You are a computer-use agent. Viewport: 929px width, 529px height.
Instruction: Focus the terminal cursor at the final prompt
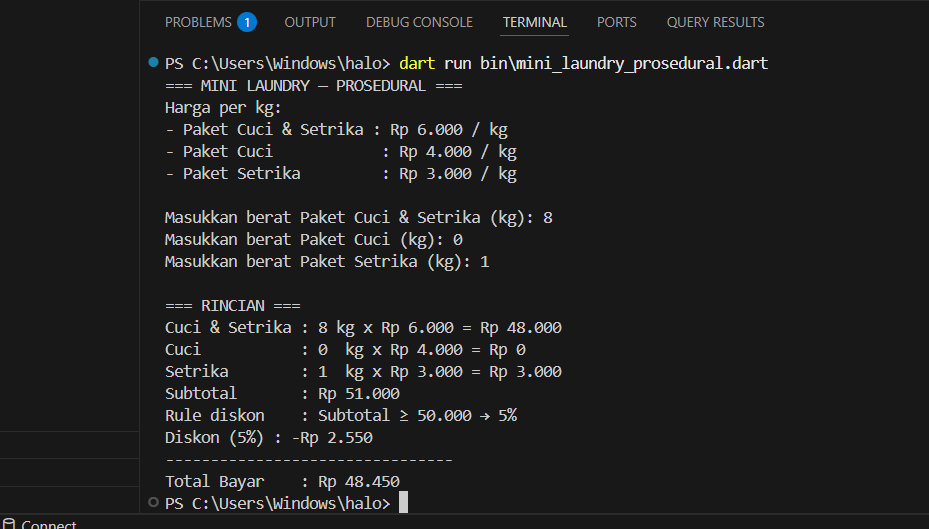[403, 503]
